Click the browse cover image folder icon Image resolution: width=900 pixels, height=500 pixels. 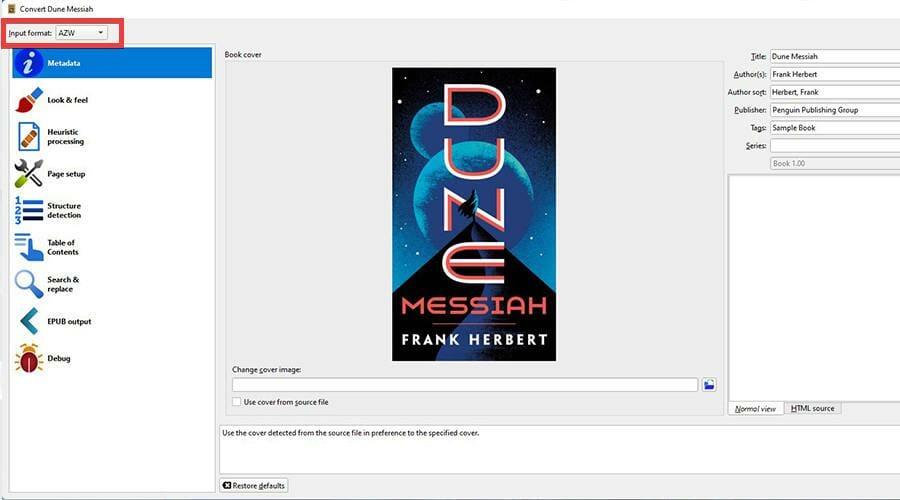(709, 385)
